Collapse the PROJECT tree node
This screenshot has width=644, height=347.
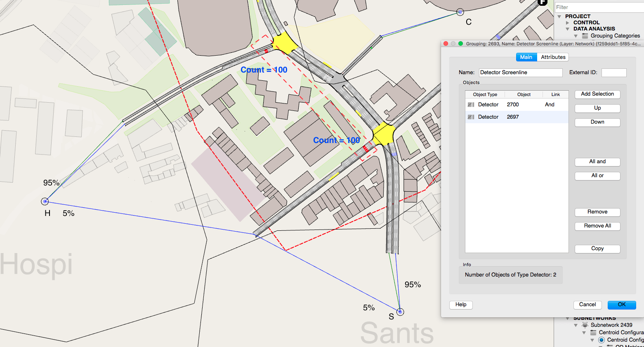[x=559, y=16]
